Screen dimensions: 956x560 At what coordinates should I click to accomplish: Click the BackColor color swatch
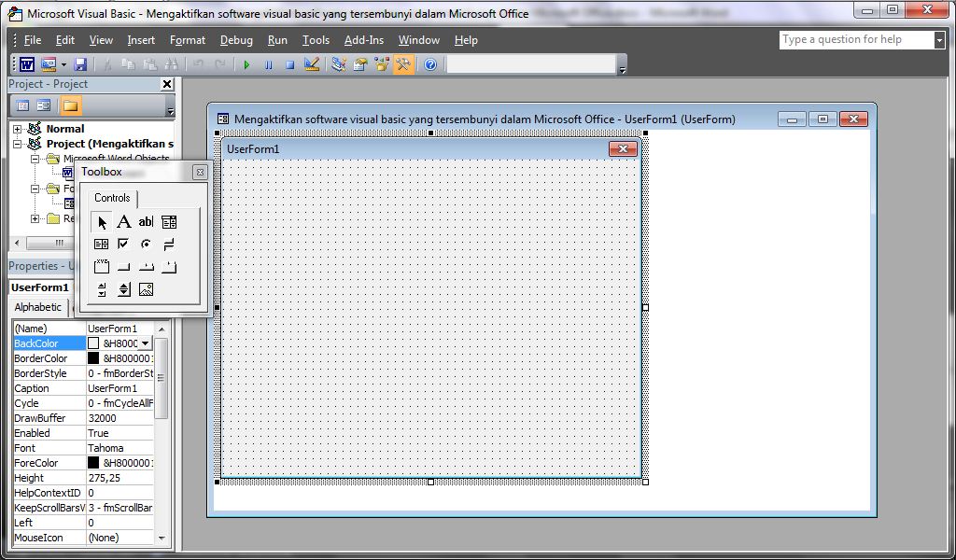click(x=92, y=343)
